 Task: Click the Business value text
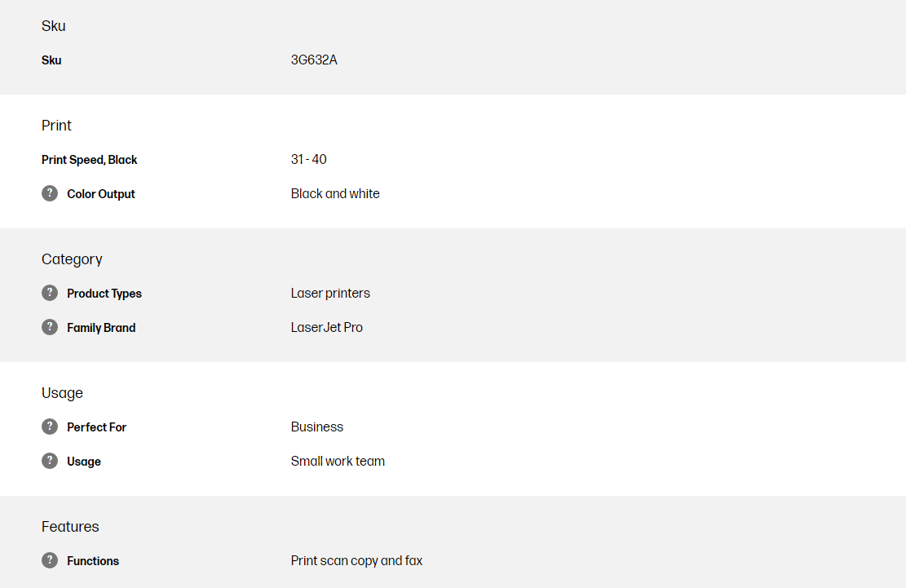317,427
